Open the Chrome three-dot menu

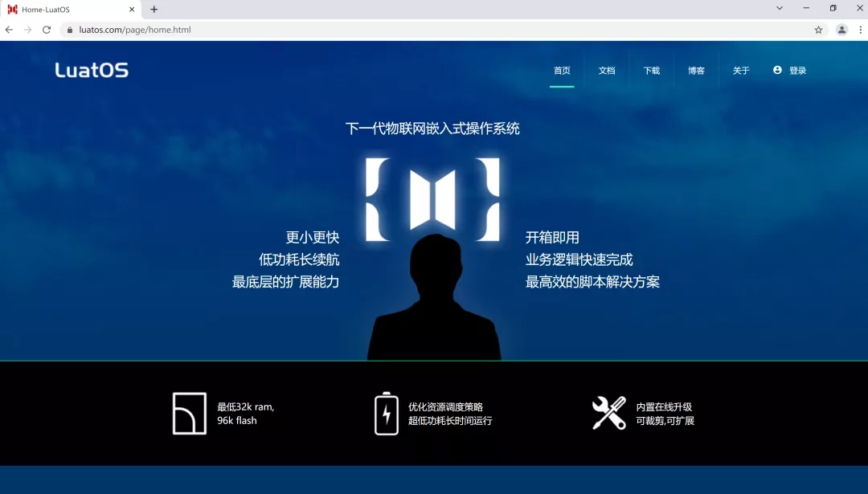[x=860, y=30]
